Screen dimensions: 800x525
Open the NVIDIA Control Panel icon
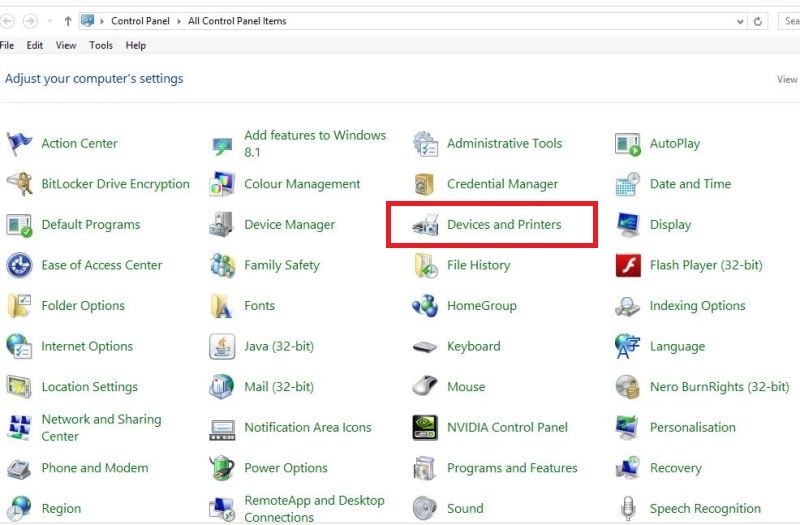pos(425,428)
